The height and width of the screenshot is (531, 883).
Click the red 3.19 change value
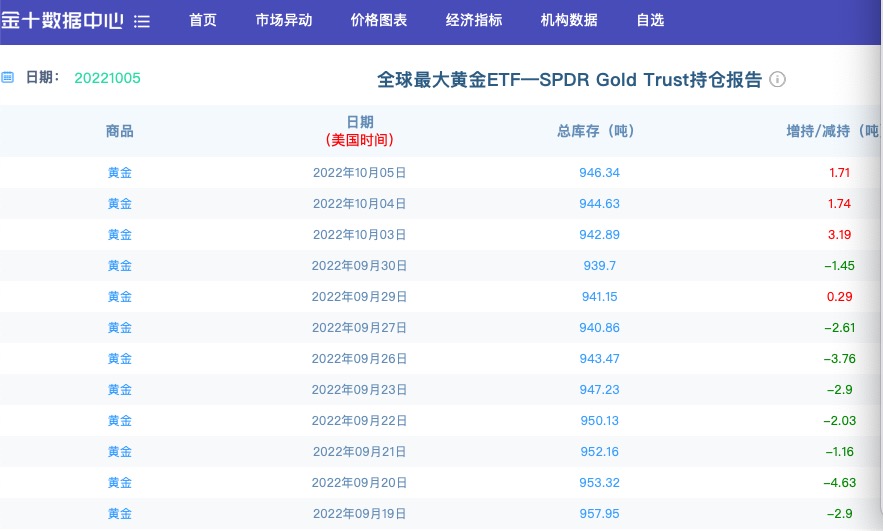coord(839,234)
